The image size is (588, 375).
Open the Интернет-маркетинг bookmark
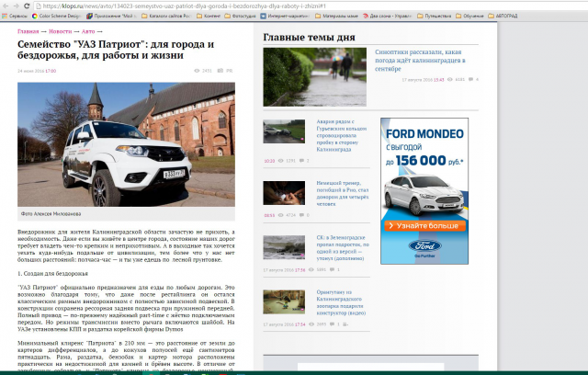pos(285,16)
